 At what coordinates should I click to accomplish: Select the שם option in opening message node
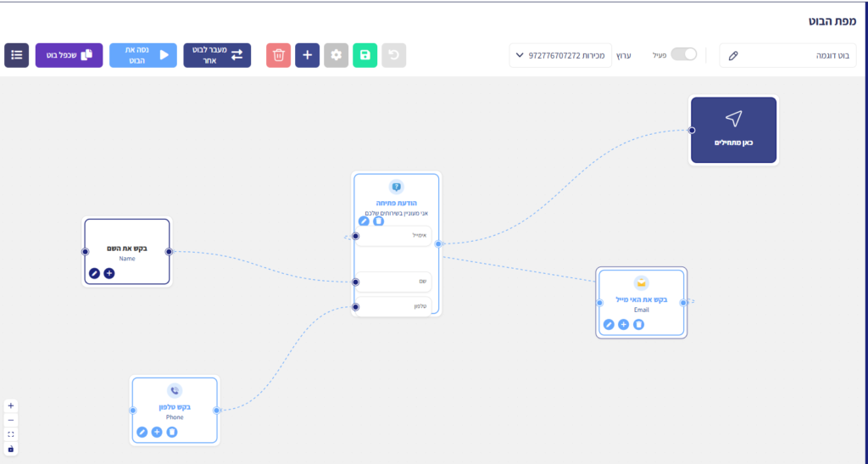(x=393, y=282)
